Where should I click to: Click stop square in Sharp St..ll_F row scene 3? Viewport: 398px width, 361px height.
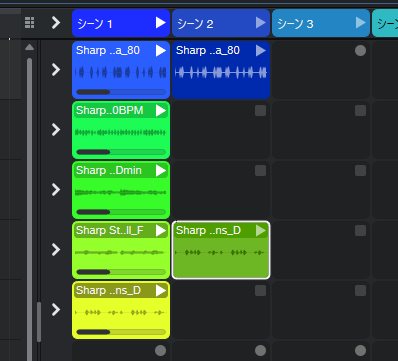360,231
